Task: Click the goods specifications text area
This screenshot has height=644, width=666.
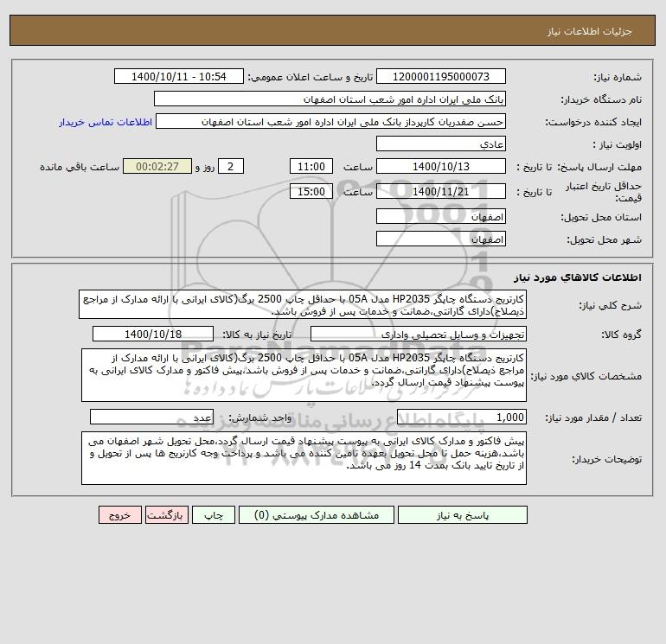Action: (304, 375)
